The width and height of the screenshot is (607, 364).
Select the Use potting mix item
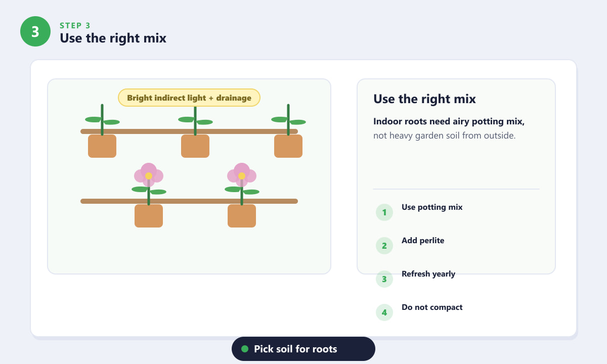point(432,207)
